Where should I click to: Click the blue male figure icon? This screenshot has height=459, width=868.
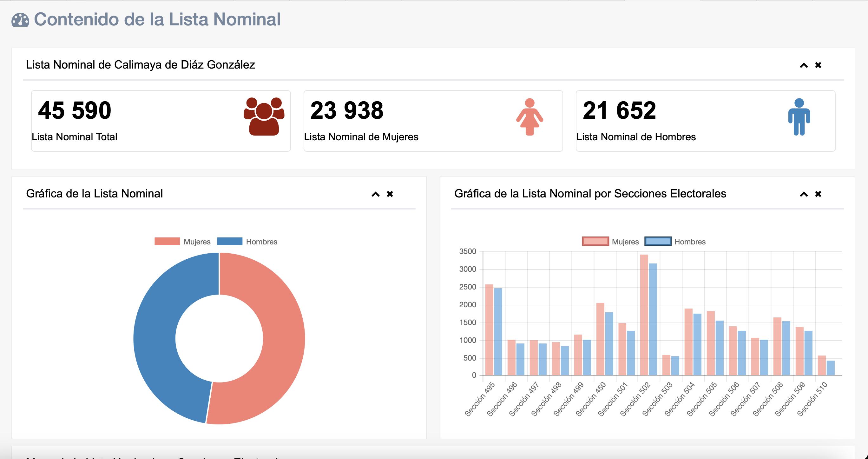click(x=799, y=117)
